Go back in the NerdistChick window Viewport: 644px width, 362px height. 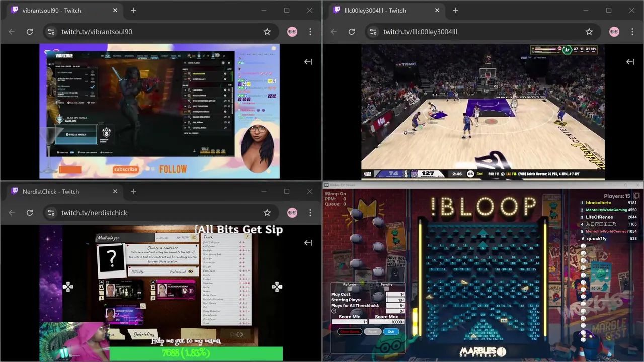(12, 213)
